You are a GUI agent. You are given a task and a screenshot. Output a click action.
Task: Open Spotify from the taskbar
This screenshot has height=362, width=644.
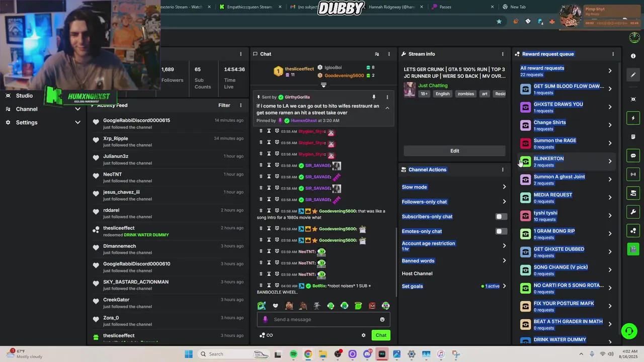293,354
